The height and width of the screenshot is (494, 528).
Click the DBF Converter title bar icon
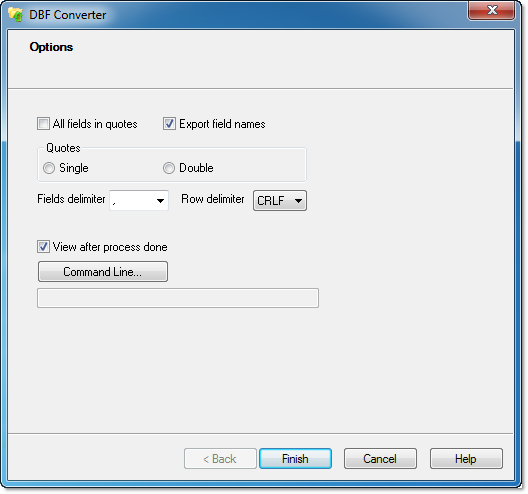point(15,15)
